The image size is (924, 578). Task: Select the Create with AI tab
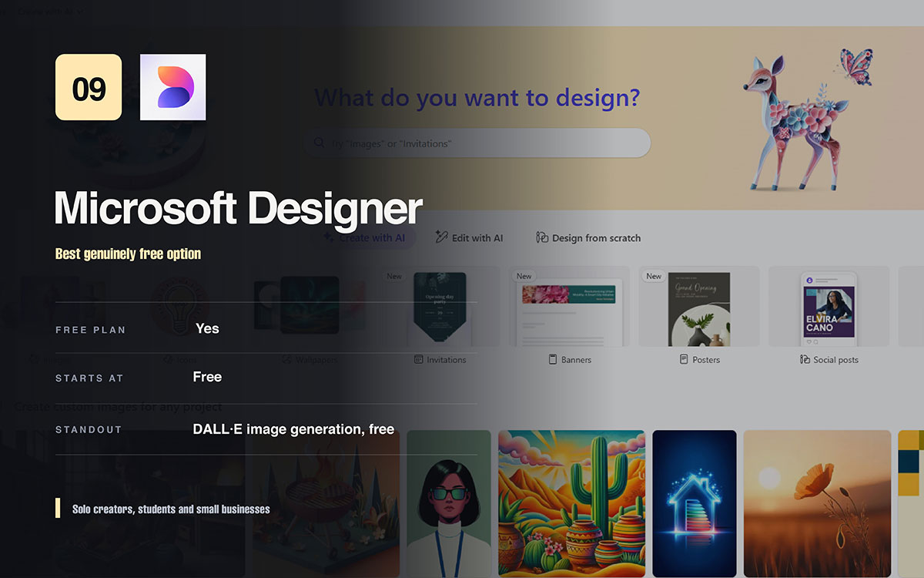[363, 237]
